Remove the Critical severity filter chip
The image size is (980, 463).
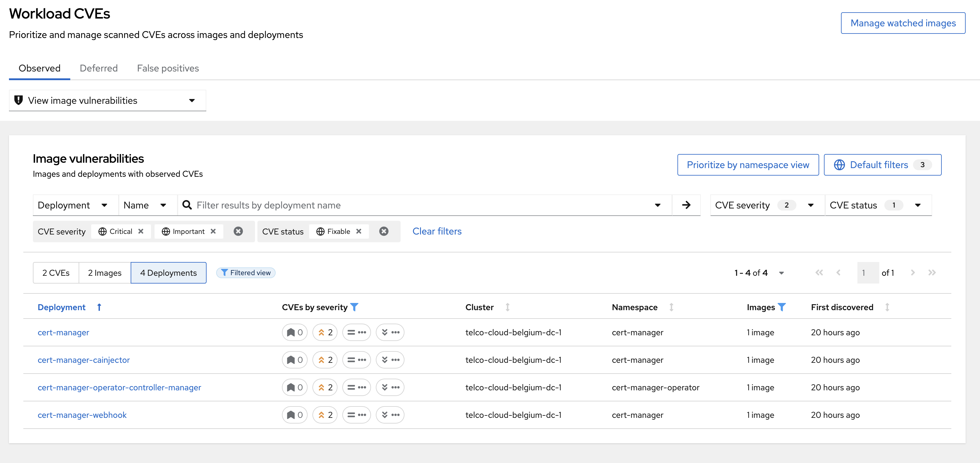coord(141,231)
